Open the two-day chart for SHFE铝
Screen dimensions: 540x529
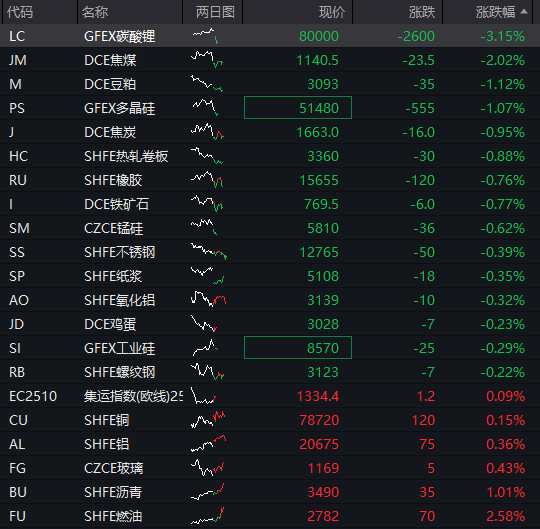click(x=208, y=443)
